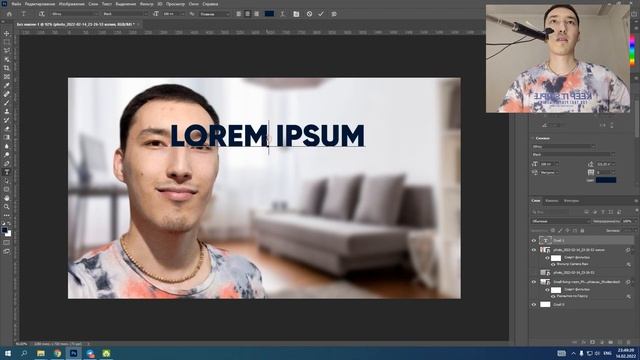Open the text color swatch in Properties panel
640x360 pixels.
point(606,180)
